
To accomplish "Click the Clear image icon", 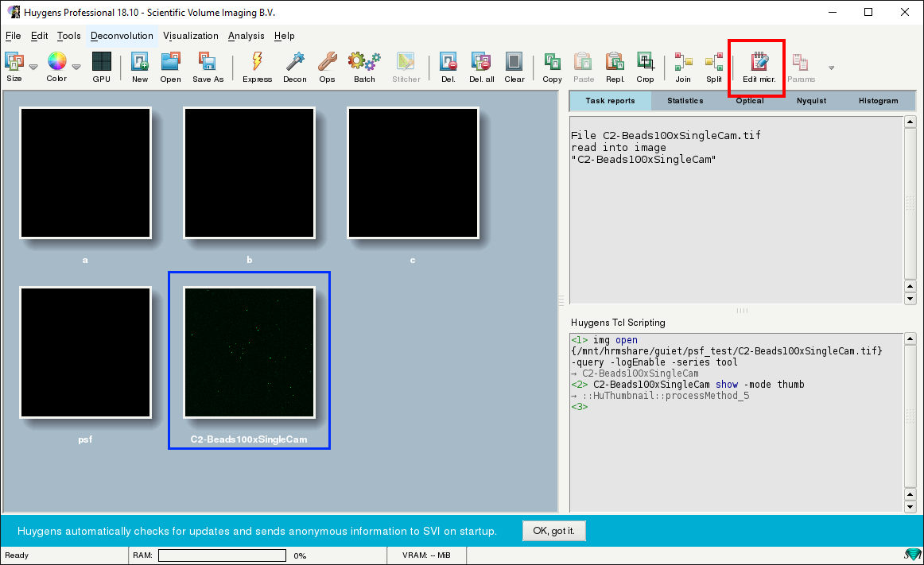I will pyautogui.click(x=514, y=67).
